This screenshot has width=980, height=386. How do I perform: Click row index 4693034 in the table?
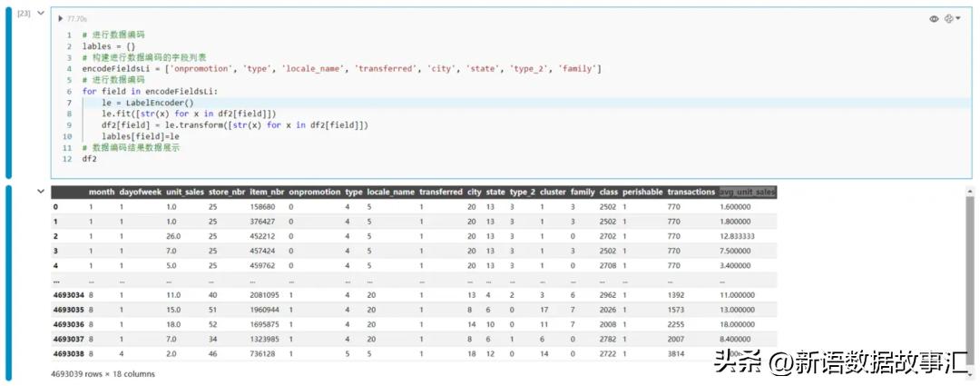tap(68, 295)
